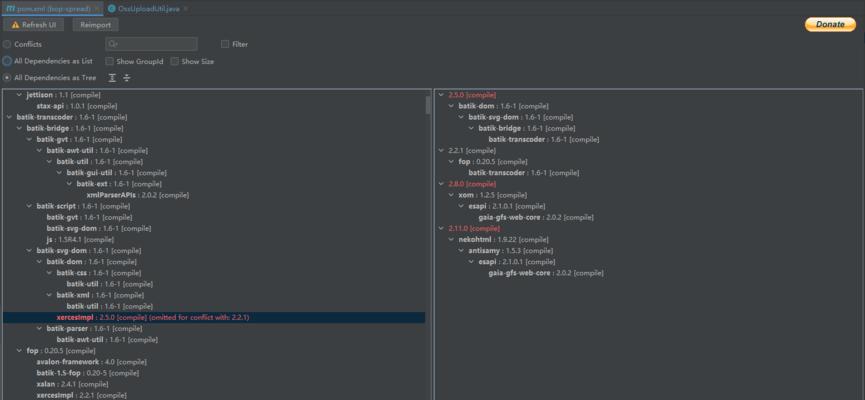Select the stax-api : 1.0.1 row

[77, 106]
